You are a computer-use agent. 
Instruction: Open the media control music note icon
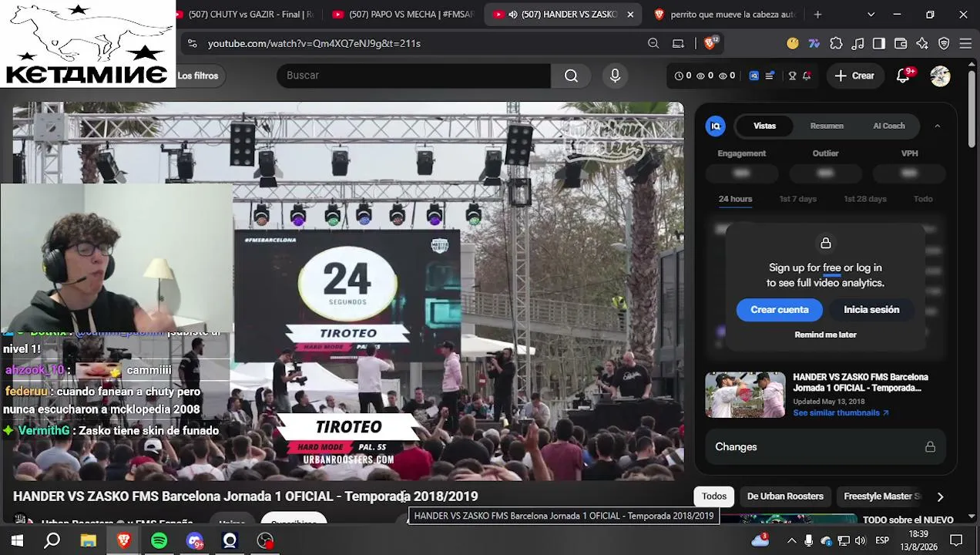pyautogui.click(x=857, y=43)
